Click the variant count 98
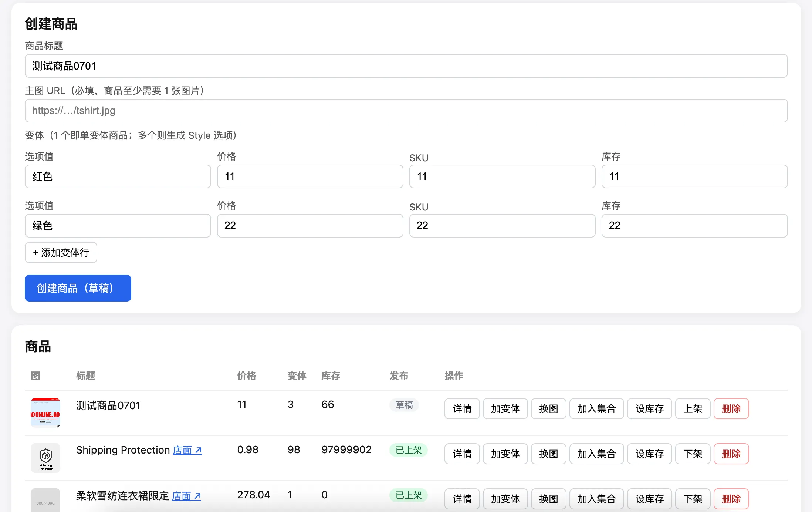 point(294,449)
